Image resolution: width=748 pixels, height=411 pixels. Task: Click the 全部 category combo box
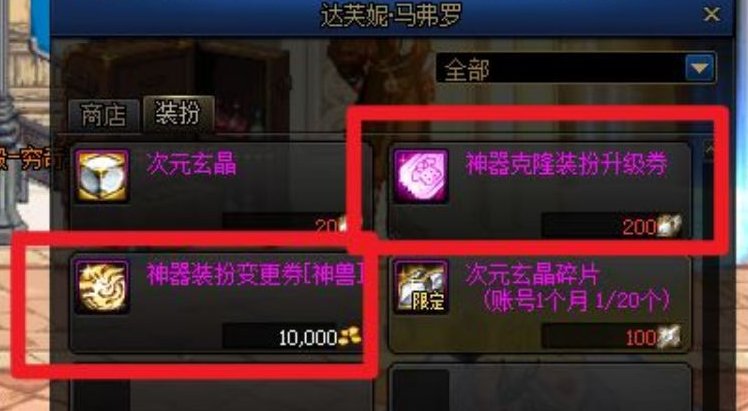point(575,68)
